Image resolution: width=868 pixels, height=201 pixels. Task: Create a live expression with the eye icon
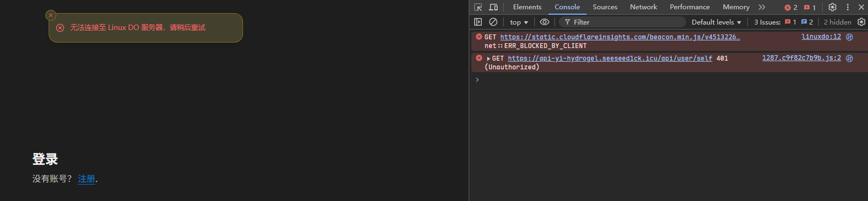tap(545, 22)
